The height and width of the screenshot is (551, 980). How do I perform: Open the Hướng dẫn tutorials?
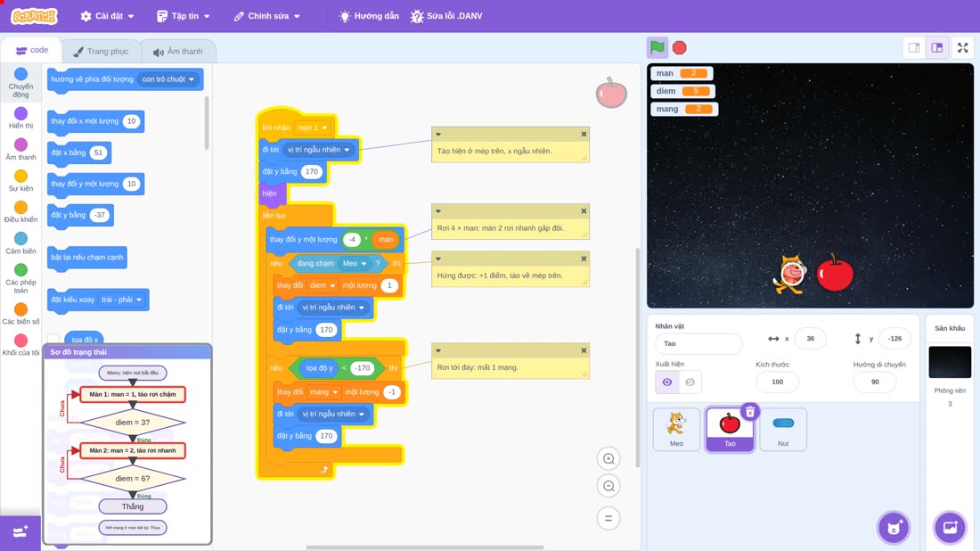[369, 16]
